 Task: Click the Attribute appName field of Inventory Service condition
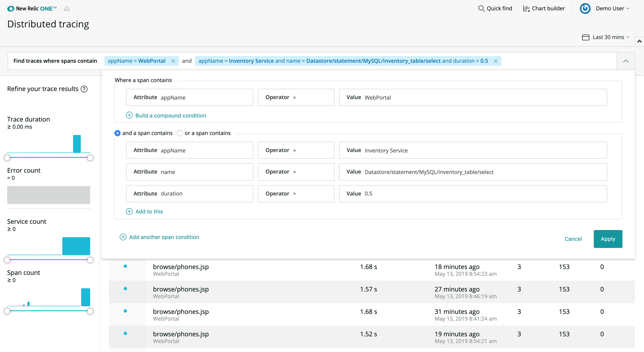(x=189, y=150)
